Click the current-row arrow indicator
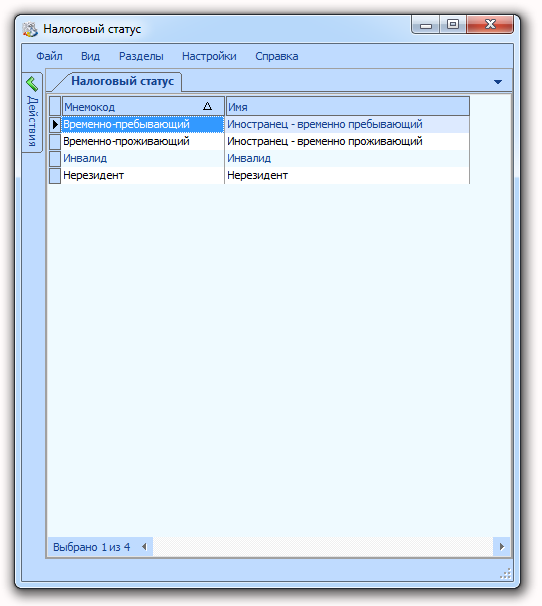The image size is (542, 606). coord(55,124)
